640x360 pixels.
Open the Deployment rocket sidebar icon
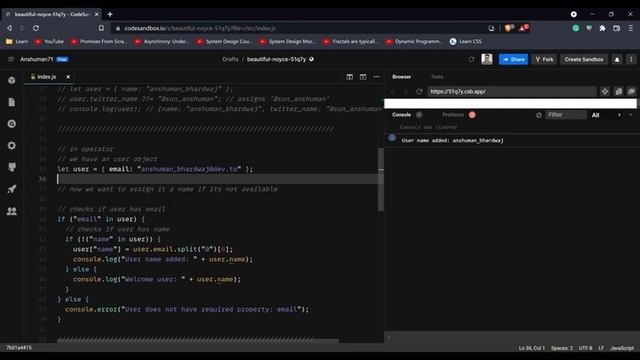coord(11,189)
